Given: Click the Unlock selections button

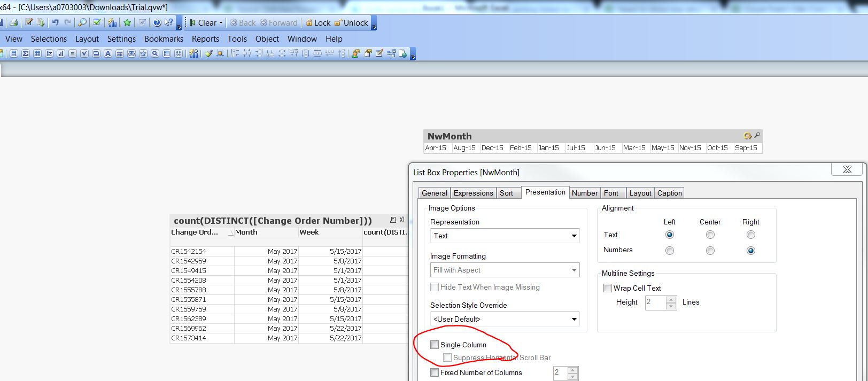Looking at the screenshot, I should (351, 23).
